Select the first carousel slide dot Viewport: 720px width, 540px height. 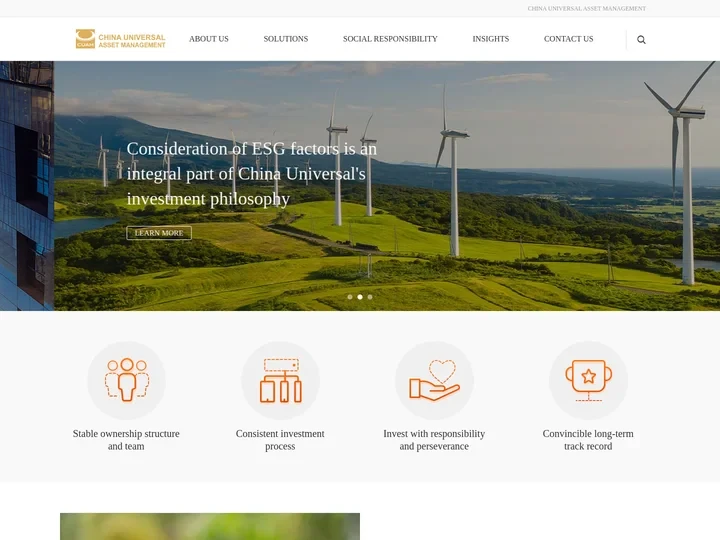click(350, 297)
